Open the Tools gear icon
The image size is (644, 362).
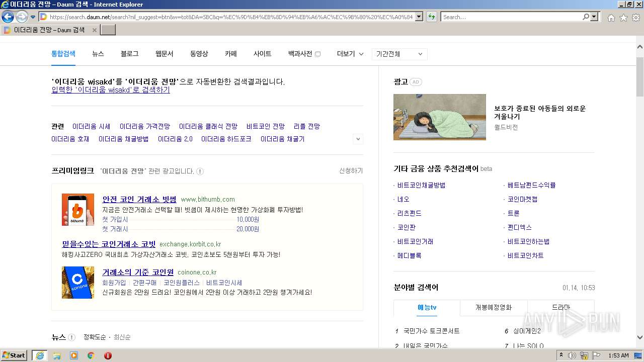(636, 18)
